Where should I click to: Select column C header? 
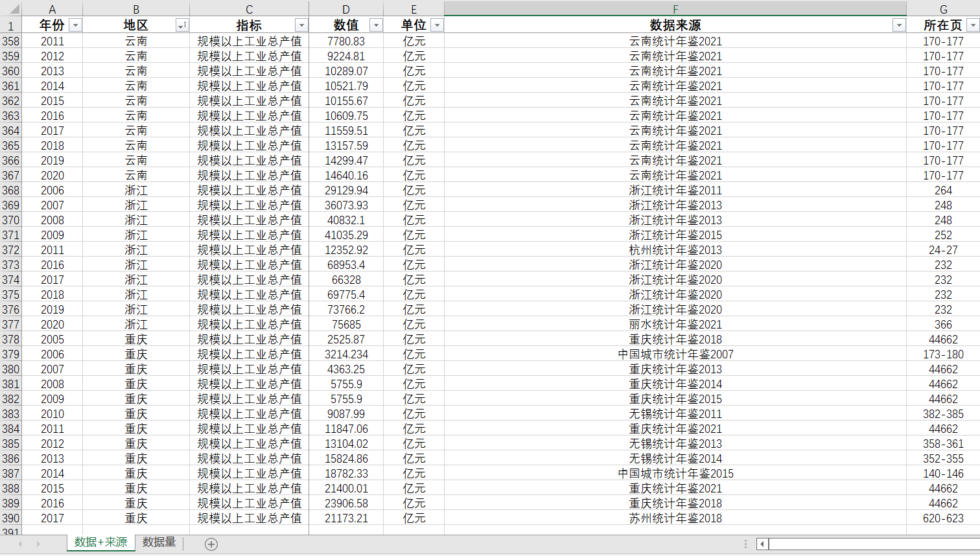click(x=250, y=9)
